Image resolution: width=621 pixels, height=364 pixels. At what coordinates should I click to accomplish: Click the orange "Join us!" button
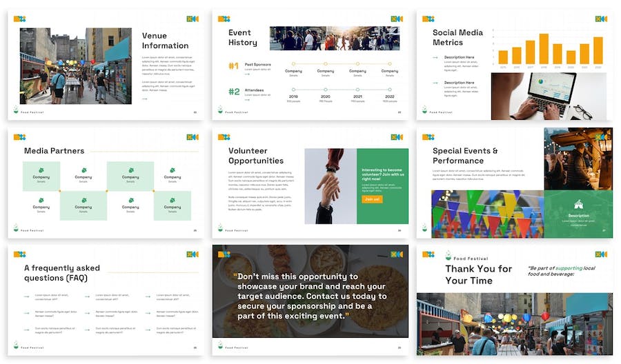coord(372,199)
